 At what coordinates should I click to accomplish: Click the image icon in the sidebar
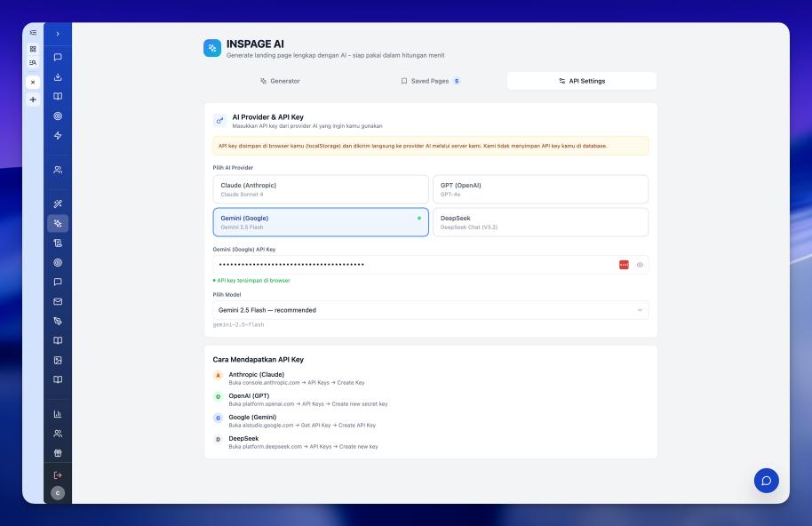click(x=58, y=360)
